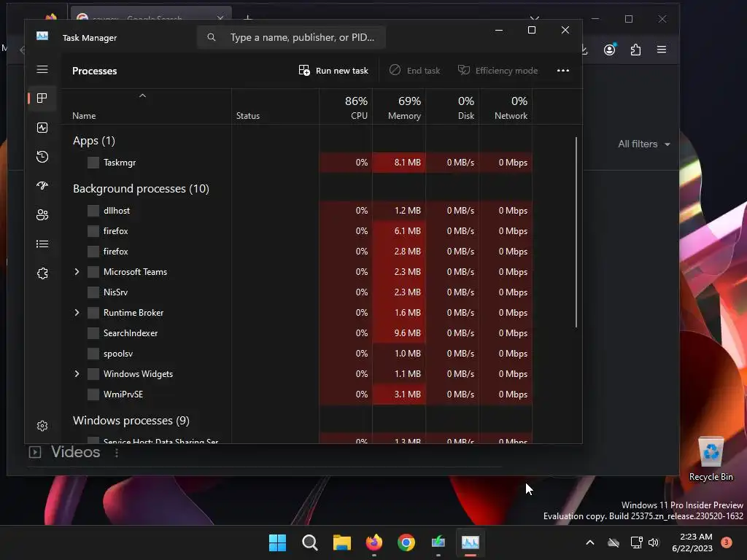Click the process list vertical scrollbar
Screen dimensions: 747x560
(576, 233)
